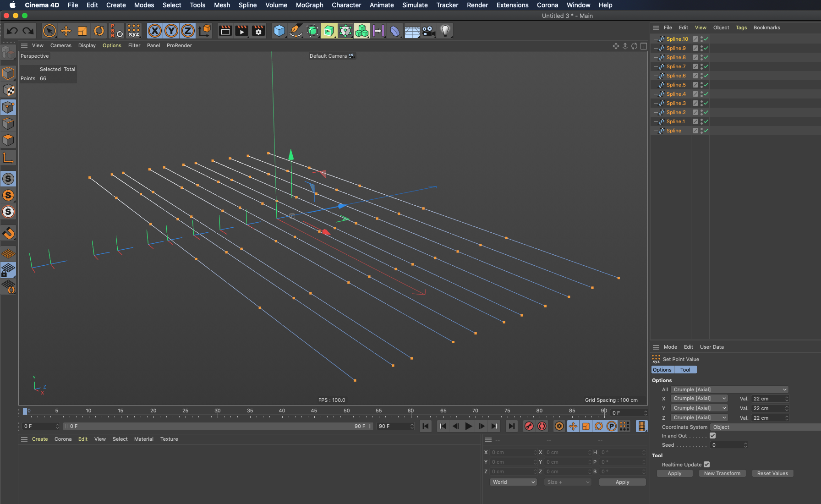This screenshot has width=821, height=504.
Task: Toggle green check for Spline.7
Action: coord(706,66)
